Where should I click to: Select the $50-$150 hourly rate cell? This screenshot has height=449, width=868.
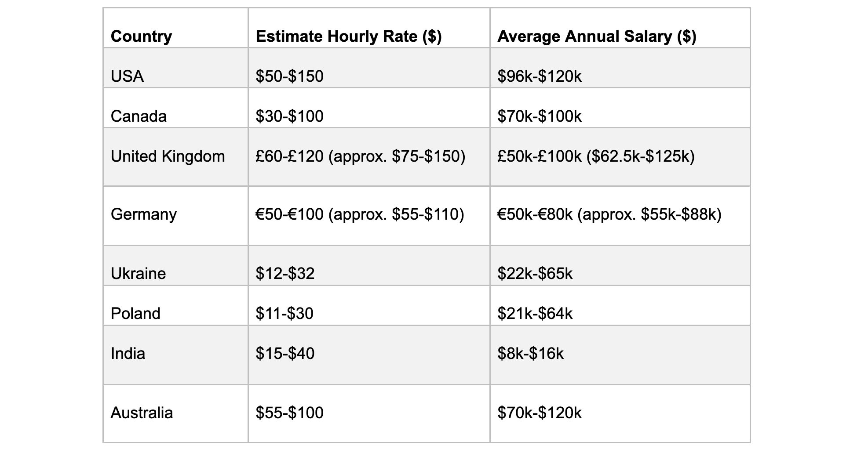pyautogui.click(x=369, y=68)
